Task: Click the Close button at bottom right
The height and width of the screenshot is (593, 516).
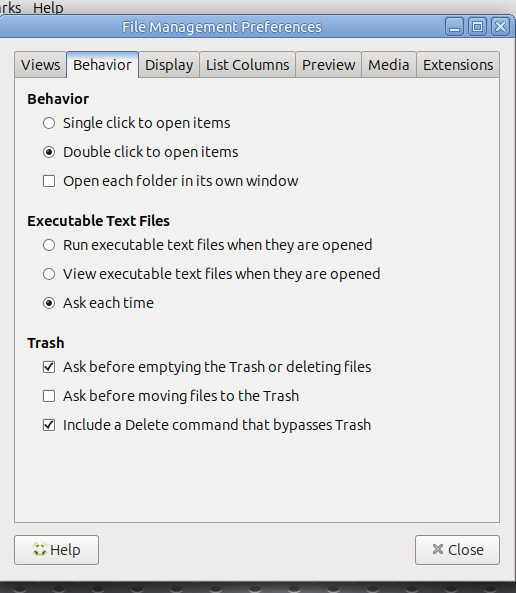Action: pos(457,550)
